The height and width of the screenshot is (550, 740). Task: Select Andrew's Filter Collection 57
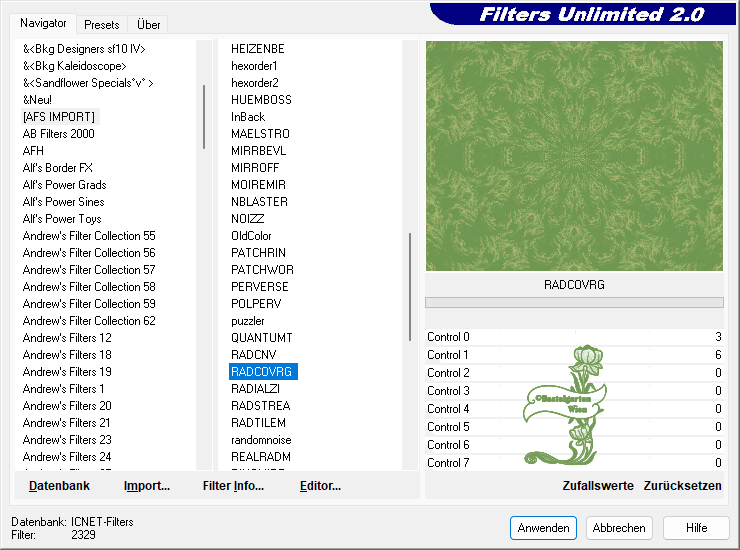click(89, 270)
